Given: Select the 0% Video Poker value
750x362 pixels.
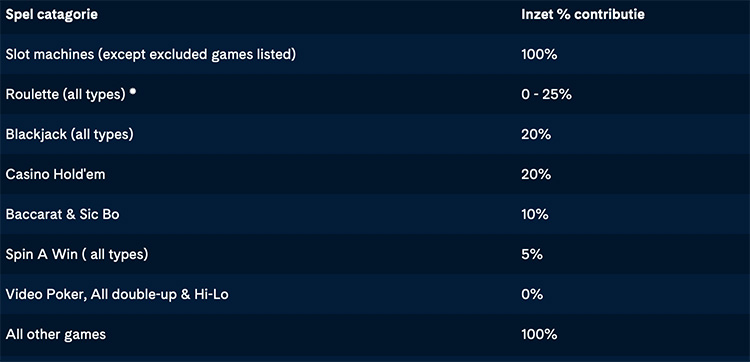Looking at the screenshot, I should (x=532, y=294).
